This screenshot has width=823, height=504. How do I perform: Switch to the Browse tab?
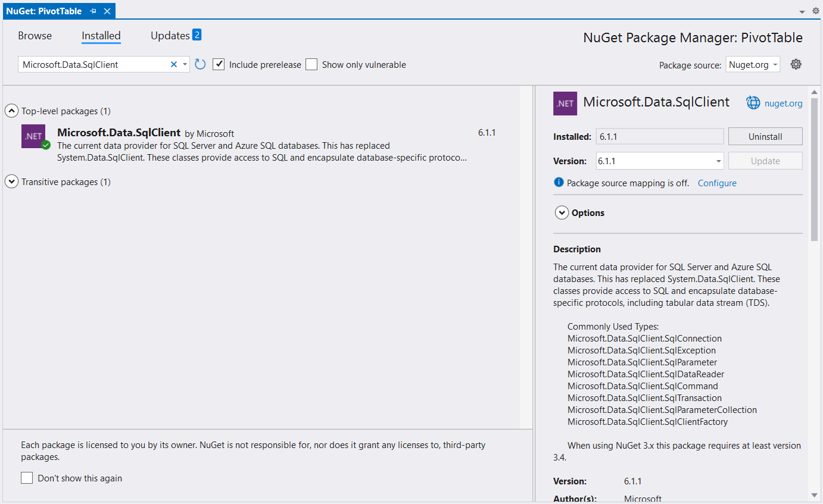(35, 36)
